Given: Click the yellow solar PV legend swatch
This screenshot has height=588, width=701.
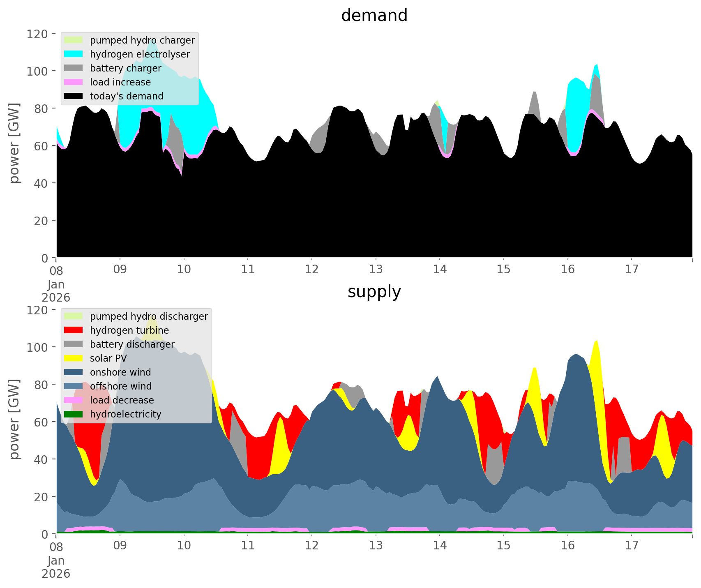Looking at the screenshot, I should pyautogui.click(x=74, y=358).
